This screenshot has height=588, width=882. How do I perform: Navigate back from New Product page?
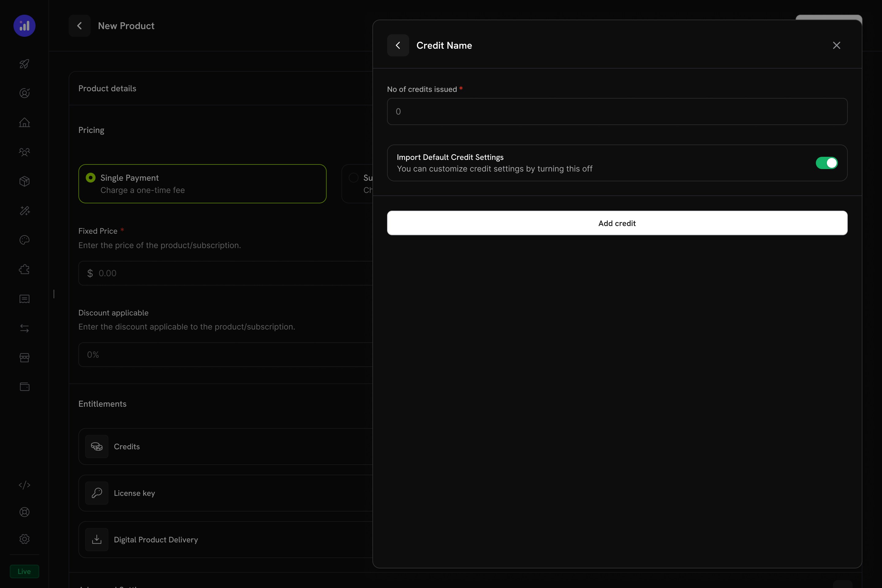[x=79, y=25]
